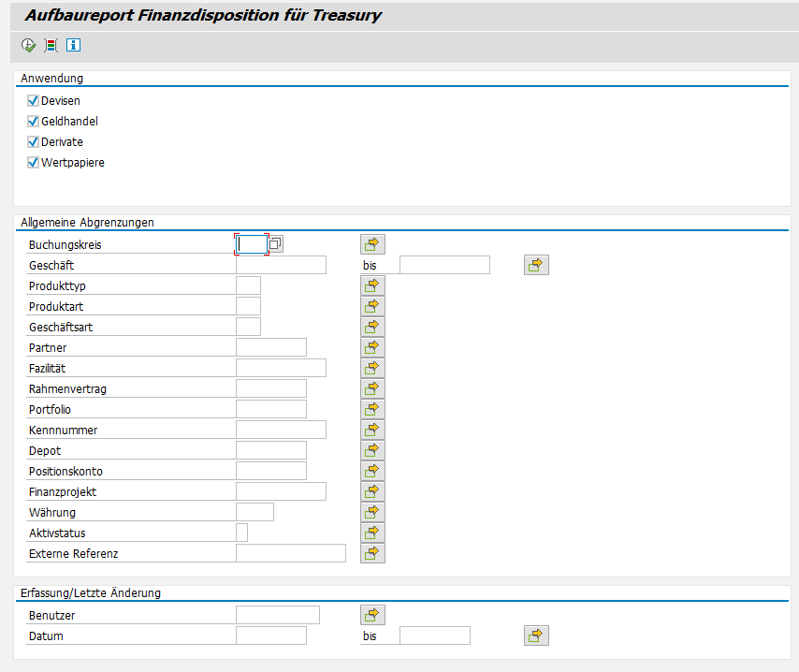Open multiple selection for Benutzer

pos(372,615)
